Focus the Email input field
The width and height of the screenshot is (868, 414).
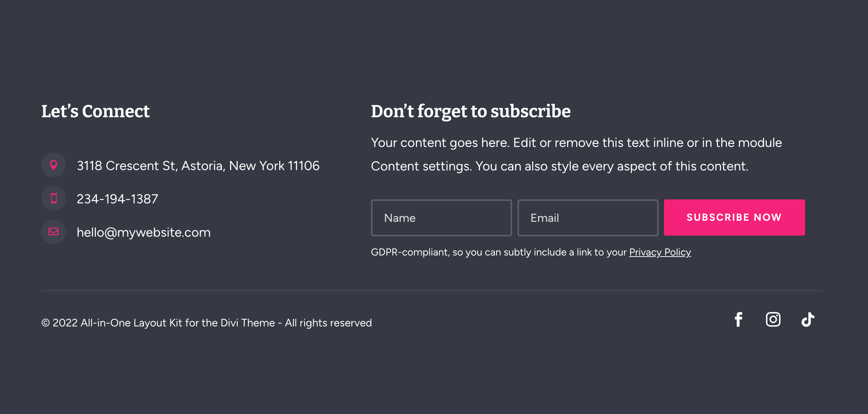coord(588,218)
